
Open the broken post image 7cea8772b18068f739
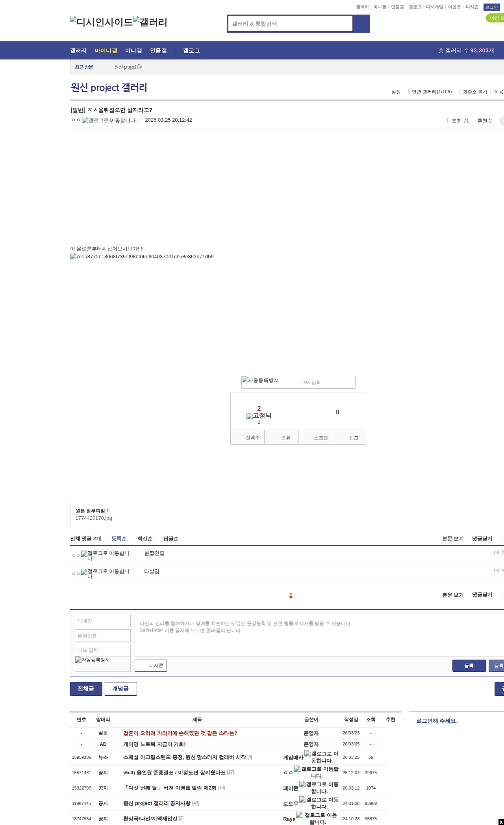[142, 257]
